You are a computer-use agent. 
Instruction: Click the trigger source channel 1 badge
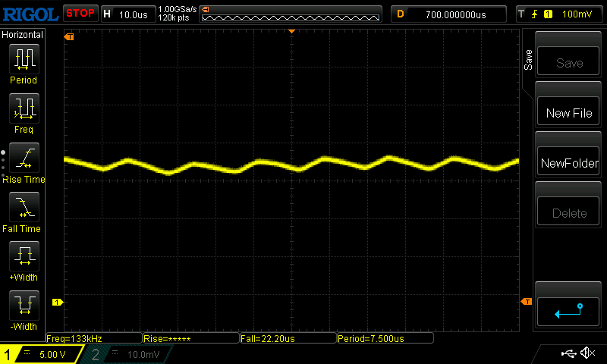[x=548, y=14]
